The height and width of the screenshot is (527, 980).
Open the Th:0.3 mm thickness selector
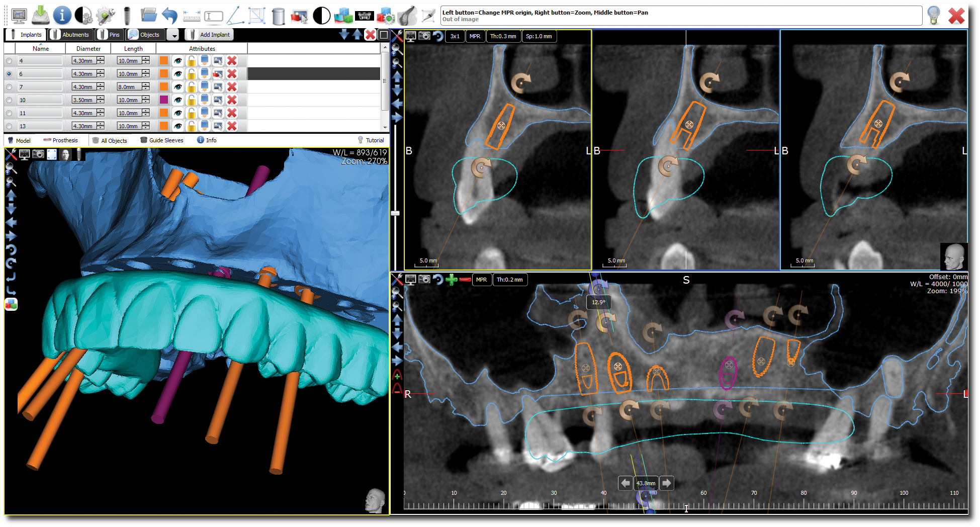tap(503, 36)
